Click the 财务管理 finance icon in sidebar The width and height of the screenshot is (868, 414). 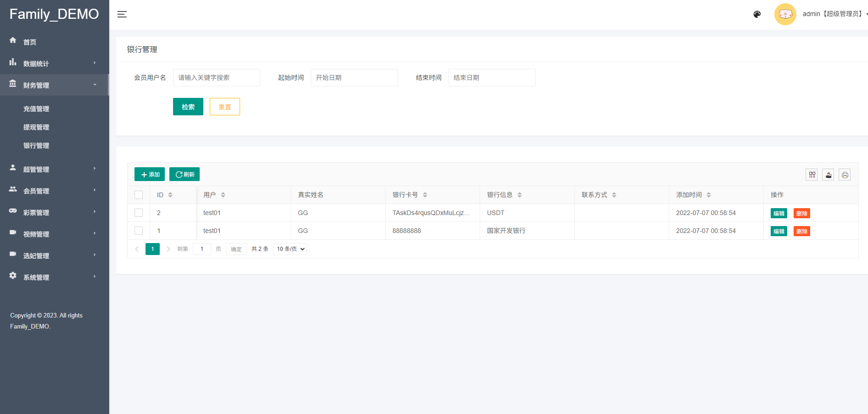13,85
